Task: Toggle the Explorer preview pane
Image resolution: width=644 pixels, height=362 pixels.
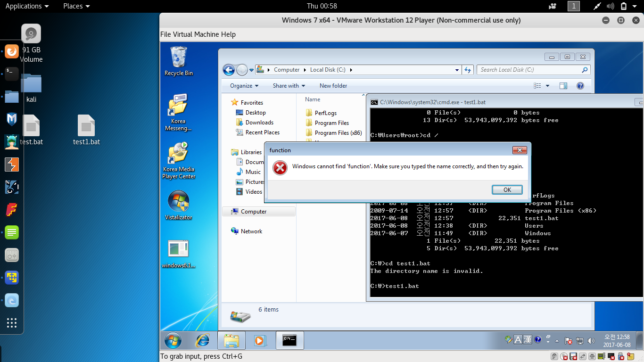Action: click(563, 85)
